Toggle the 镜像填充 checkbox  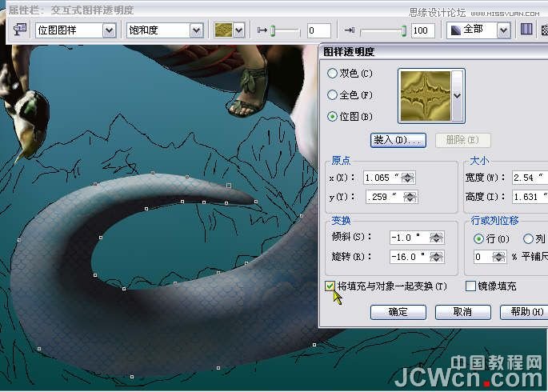[470, 286]
